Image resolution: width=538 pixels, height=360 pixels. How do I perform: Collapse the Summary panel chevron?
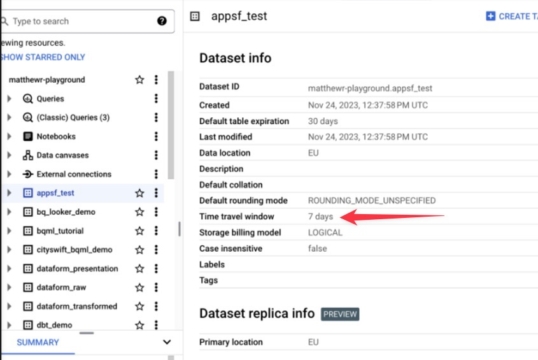point(167,342)
